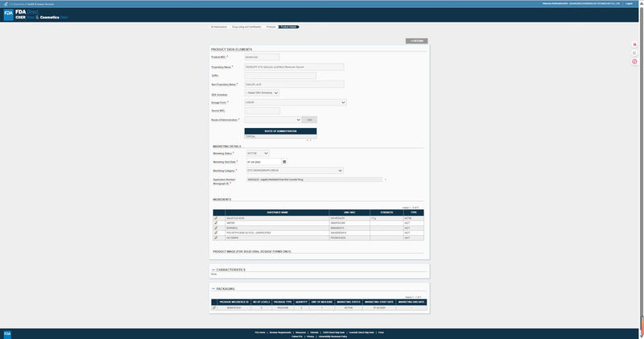Click the edit pencil in the Water row
Image resolution: width=644 pixels, height=339 pixels.
215,223
